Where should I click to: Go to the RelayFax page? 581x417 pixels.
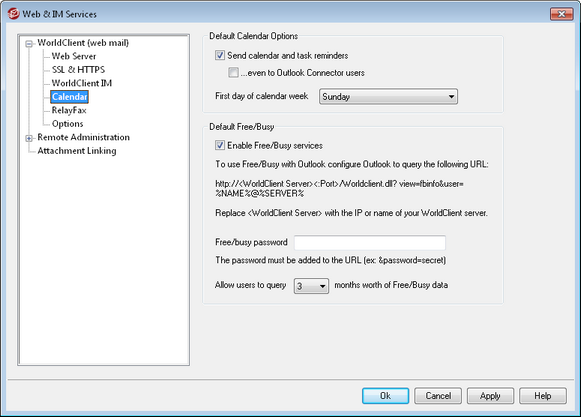[x=69, y=110]
